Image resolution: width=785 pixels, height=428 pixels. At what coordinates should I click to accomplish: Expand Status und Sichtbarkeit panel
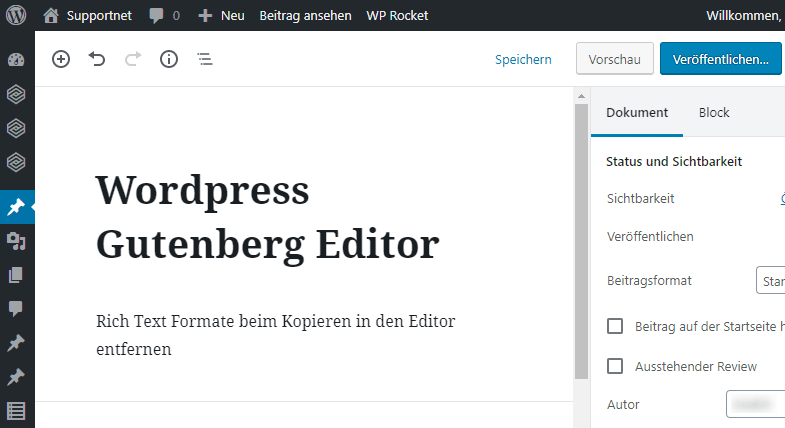[x=674, y=161]
